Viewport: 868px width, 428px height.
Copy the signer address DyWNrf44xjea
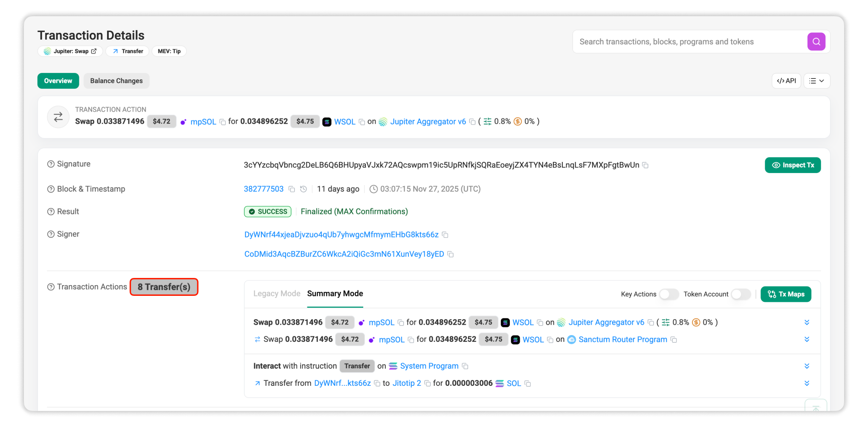click(446, 234)
